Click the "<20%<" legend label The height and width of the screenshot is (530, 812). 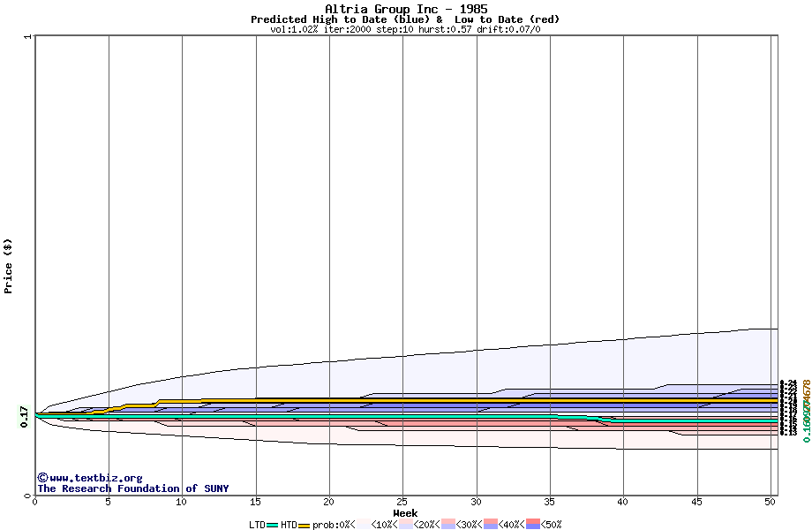pyautogui.click(x=427, y=525)
